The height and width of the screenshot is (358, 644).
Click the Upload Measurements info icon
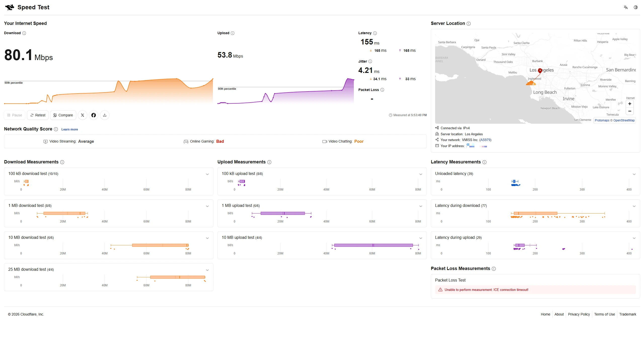(269, 162)
